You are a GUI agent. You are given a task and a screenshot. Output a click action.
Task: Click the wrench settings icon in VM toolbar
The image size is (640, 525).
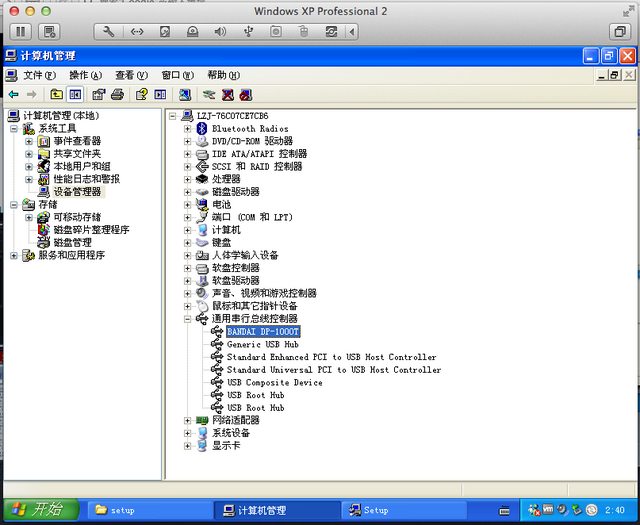109,32
